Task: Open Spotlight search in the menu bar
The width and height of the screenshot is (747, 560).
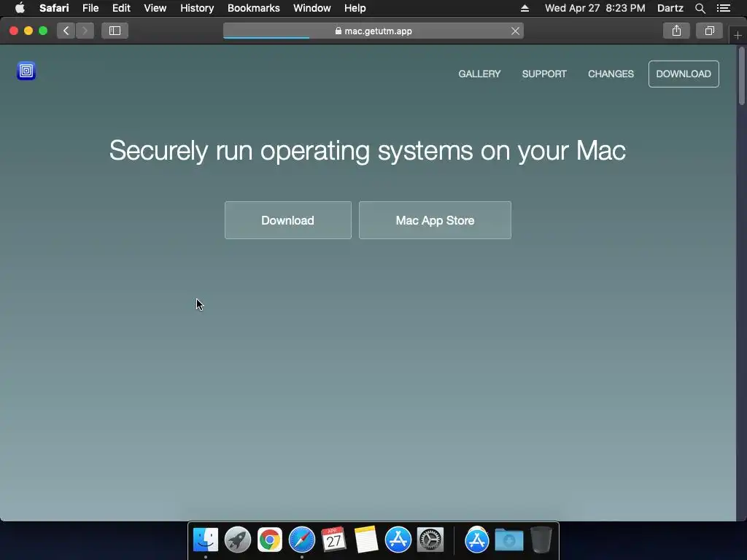Action: [700, 8]
